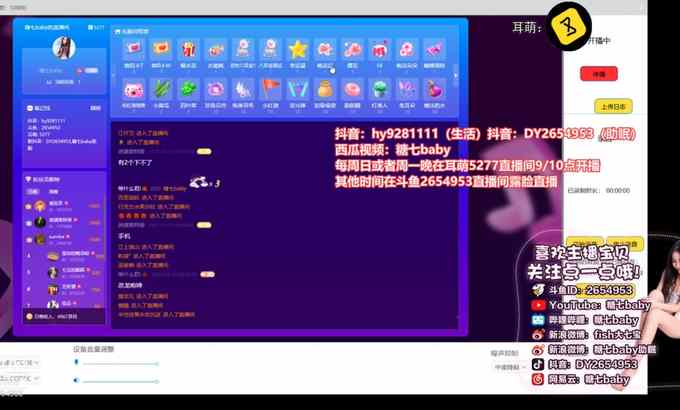Select the golden money bag gift
This screenshot has height=410, width=680.
(x=324, y=88)
